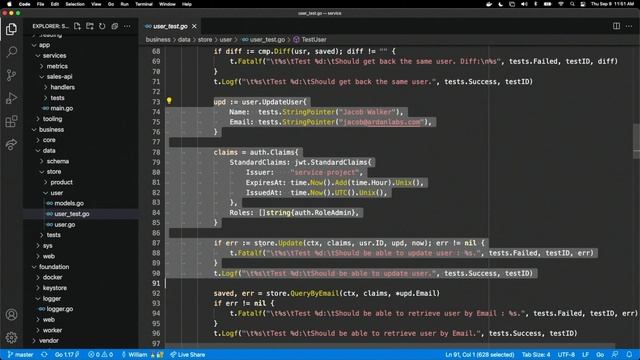The height and width of the screenshot is (360, 640).
Task: Refresh the Explorer tree
Action: 102,26
